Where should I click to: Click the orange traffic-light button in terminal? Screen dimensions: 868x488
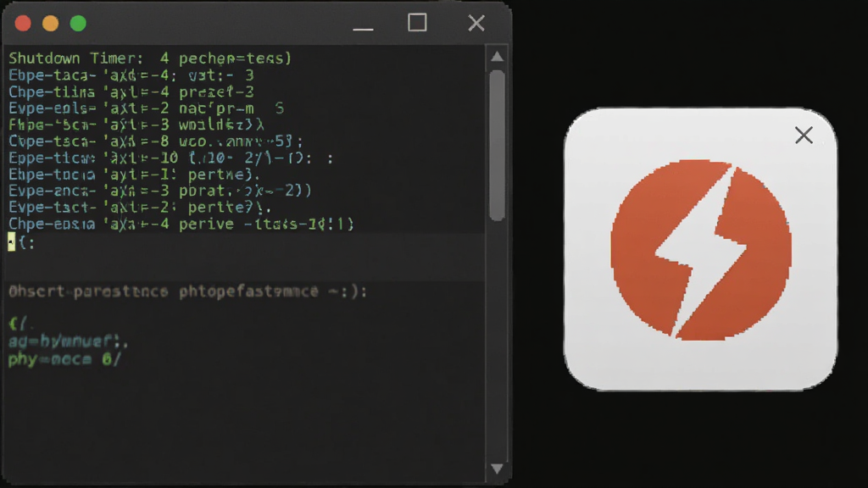[50, 23]
